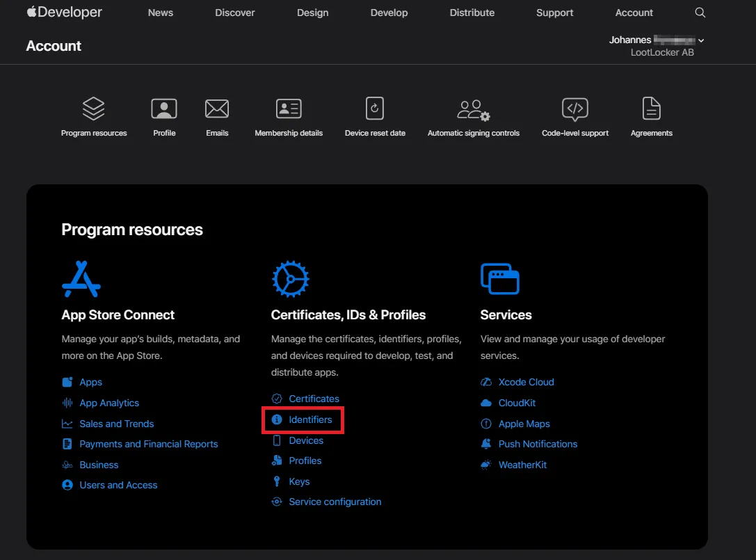Click the Account page title
756x560 pixels.
point(54,46)
